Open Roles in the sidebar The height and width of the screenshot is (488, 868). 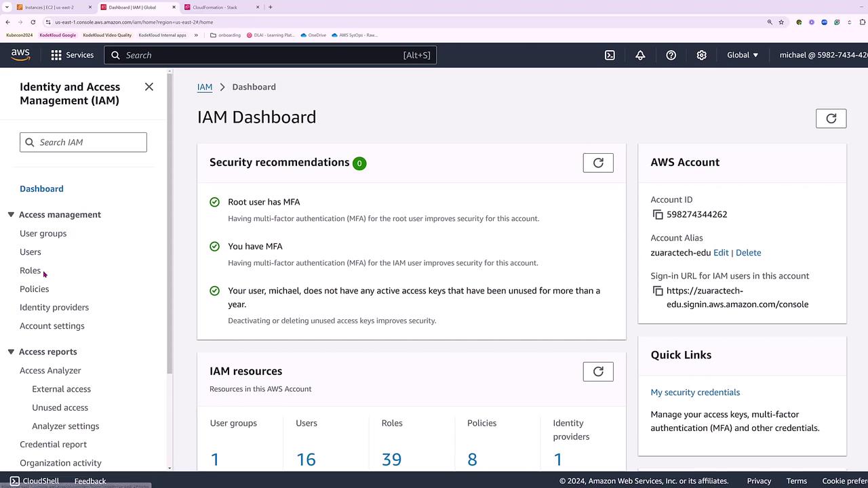pyautogui.click(x=30, y=270)
